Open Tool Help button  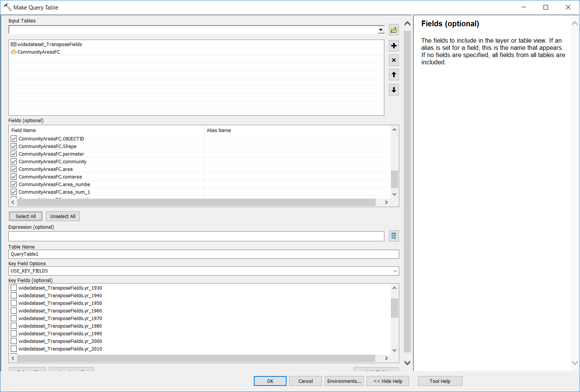pyautogui.click(x=440, y=381)
